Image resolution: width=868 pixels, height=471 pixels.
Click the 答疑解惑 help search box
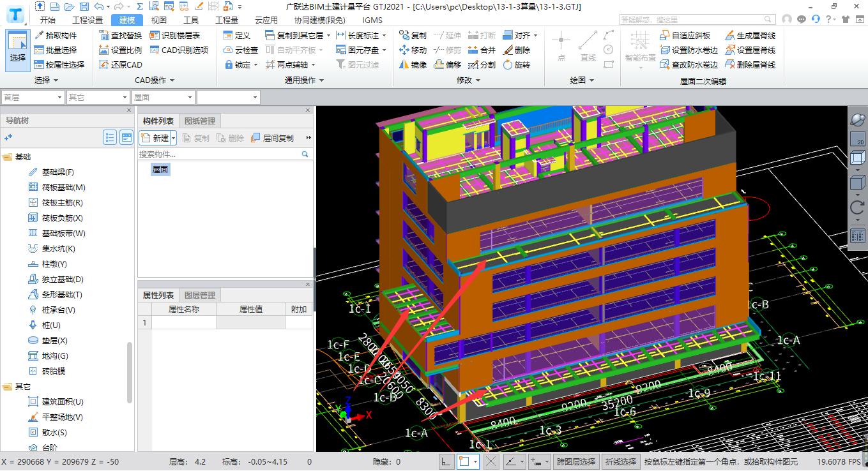tap(699, 20)
